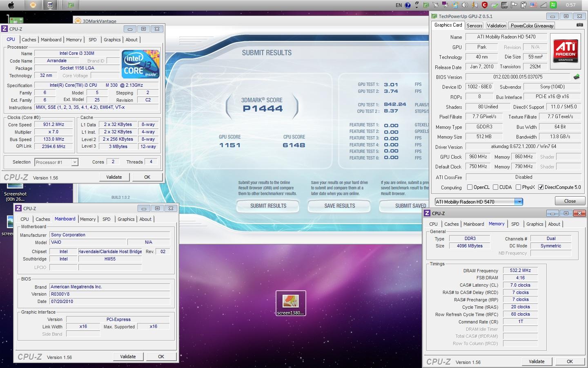Switch to Caches tab in top CPU-Z window
Screen dimensions: 588x368
point(29,40)
